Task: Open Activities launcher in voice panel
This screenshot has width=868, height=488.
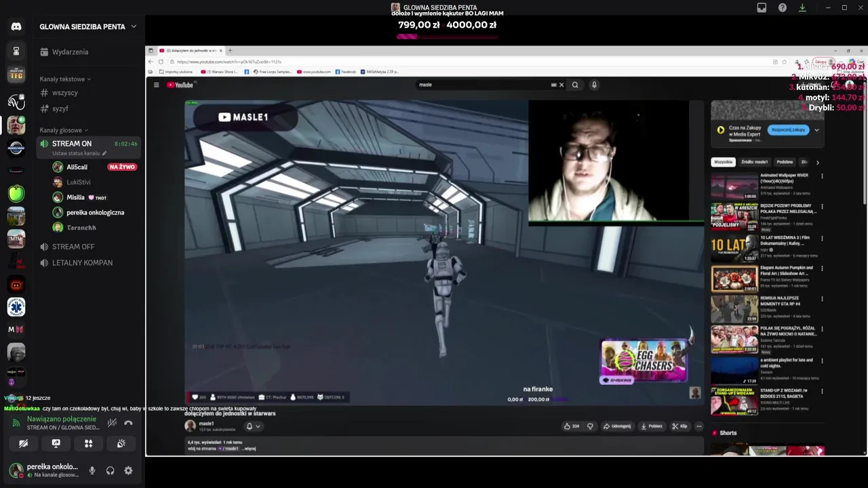Action: (x=88, y=443)
